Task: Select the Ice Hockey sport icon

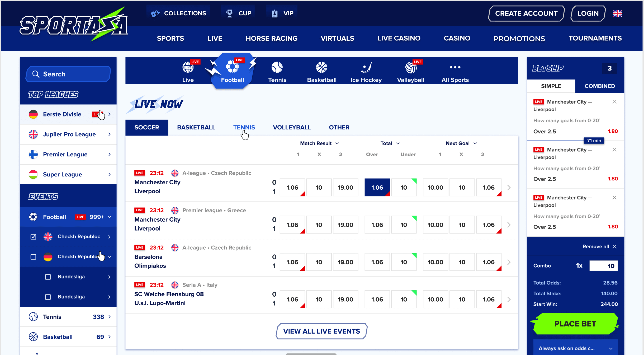Action: (366, 67)
